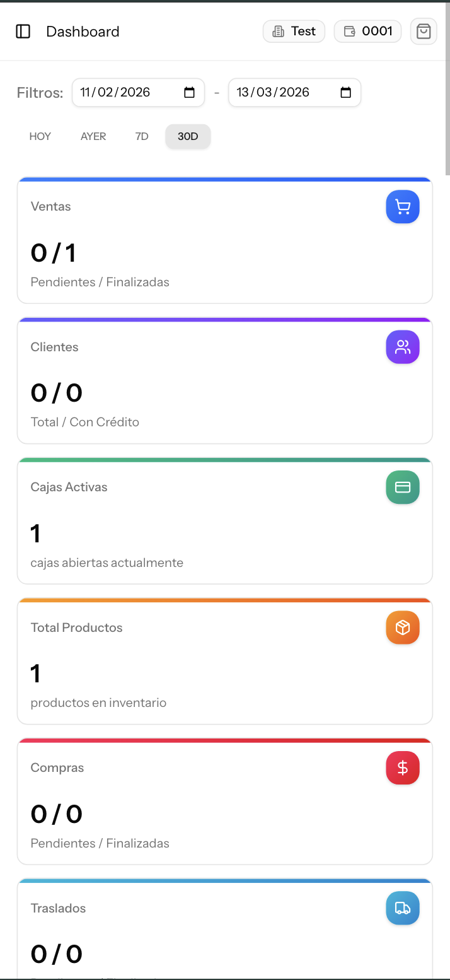This screenshot has height=980, width=450.
Task: Click the blue Traslados truck icon
Action: pos(403,908)
